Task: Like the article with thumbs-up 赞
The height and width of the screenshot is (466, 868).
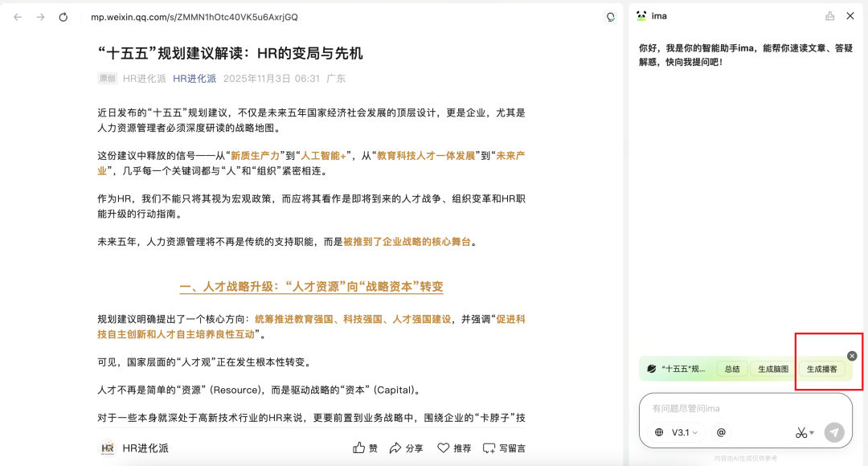Action: (365, 448)
